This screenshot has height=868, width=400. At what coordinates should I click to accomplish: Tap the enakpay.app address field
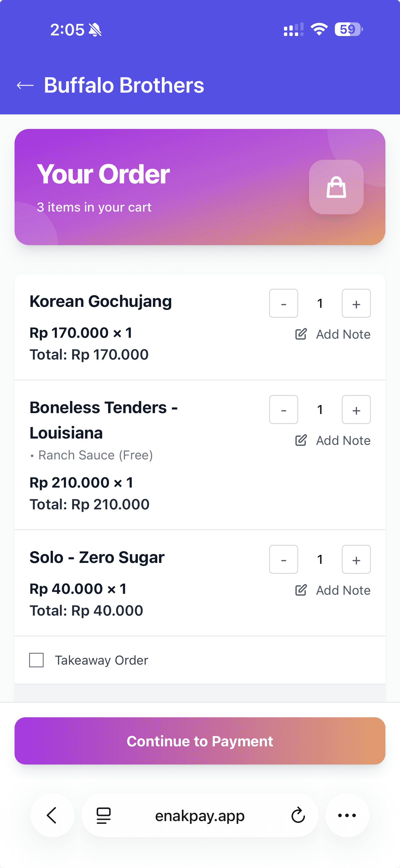(x=200, y=815)
